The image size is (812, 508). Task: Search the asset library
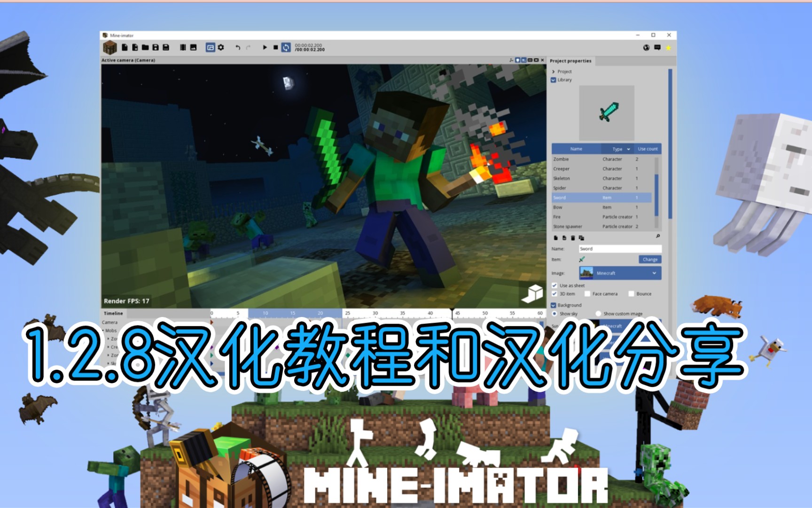[x=658, y=236]
